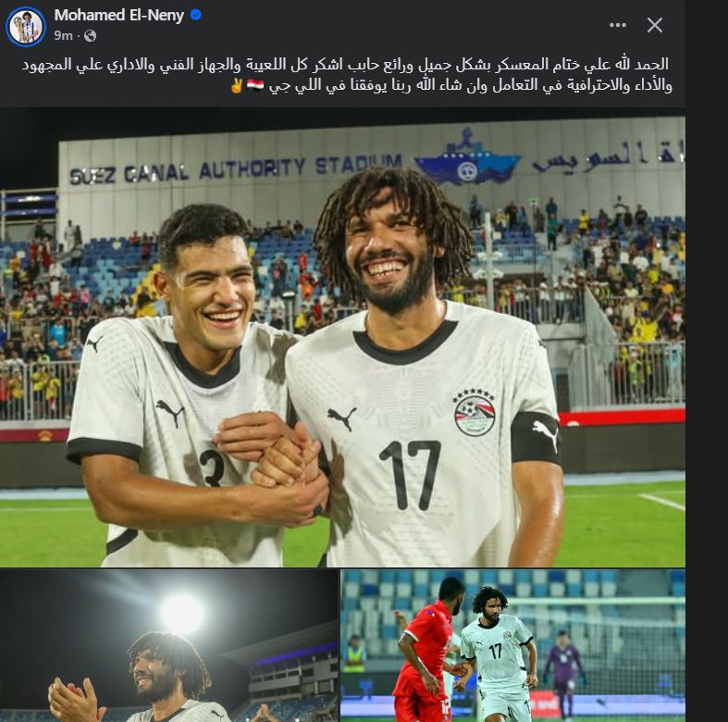Image resolution: width=728 pixels, height=722 pixels.
Task: Click the Egypt federation crest on the white jersey
Action: pyautogui.click(x=475, y=412)
